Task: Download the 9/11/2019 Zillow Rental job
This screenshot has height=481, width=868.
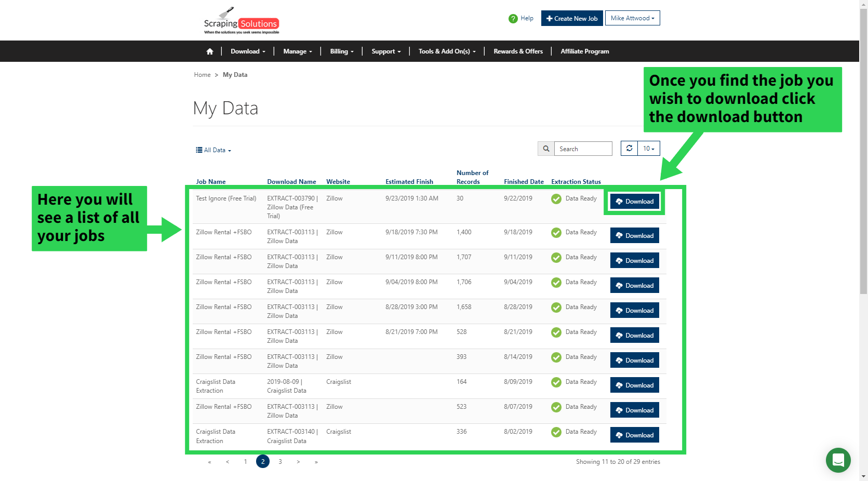Action: [635, 261]
